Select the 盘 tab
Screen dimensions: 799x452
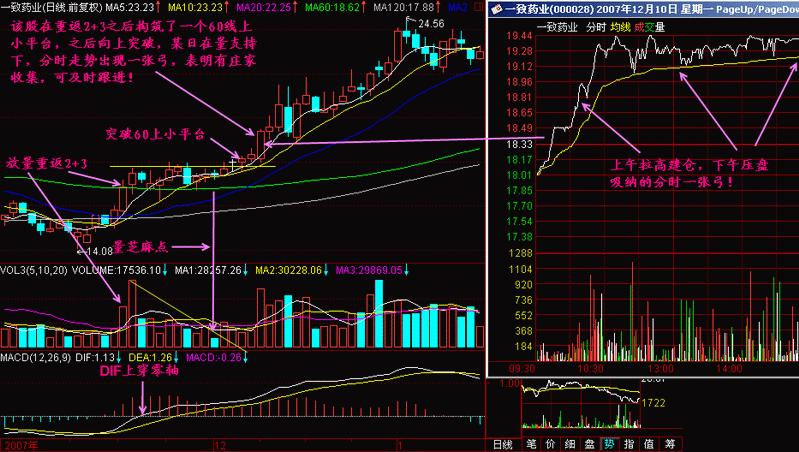590,444
